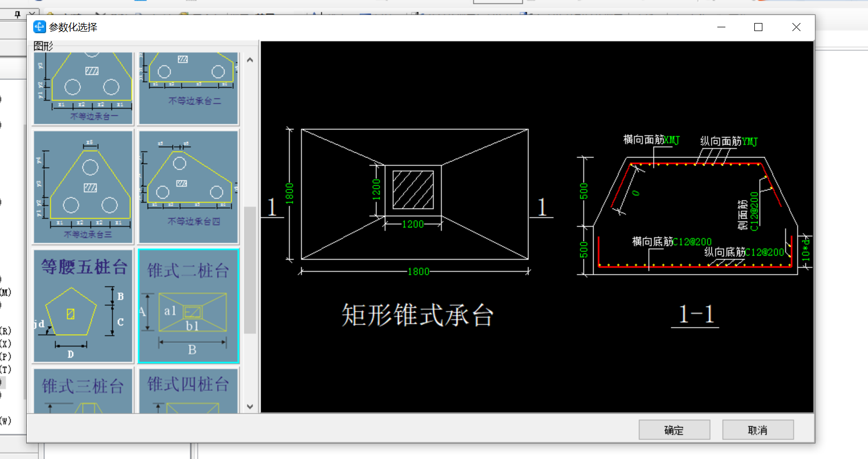Click the shape list scrollbar thumb

pos(250,270)
